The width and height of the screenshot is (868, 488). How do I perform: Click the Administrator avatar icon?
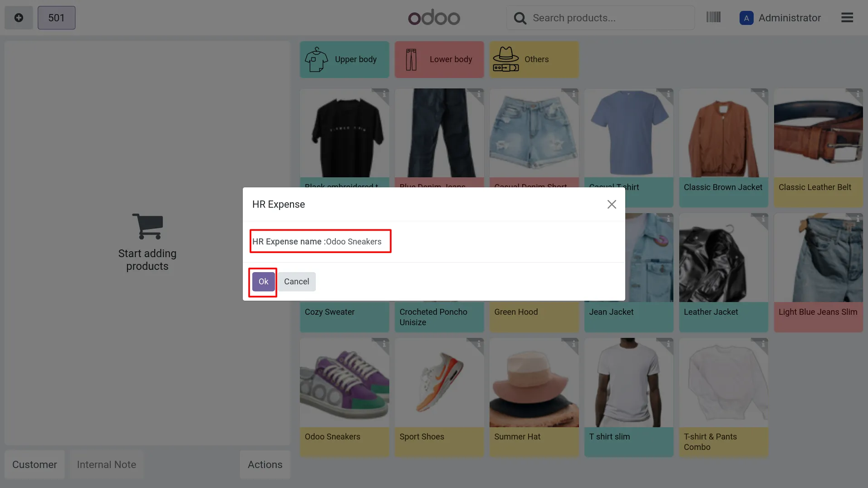(746, 18)
